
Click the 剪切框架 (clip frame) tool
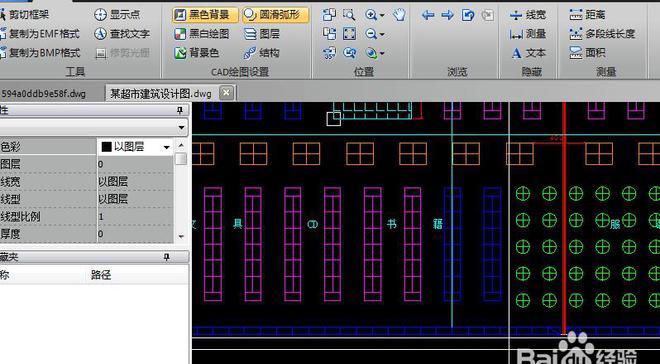tap(24, 15)
